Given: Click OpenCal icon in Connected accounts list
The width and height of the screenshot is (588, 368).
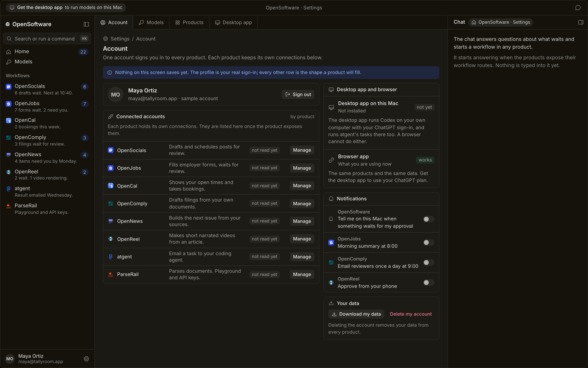Looking at the screenshot, I should point(110,186).
